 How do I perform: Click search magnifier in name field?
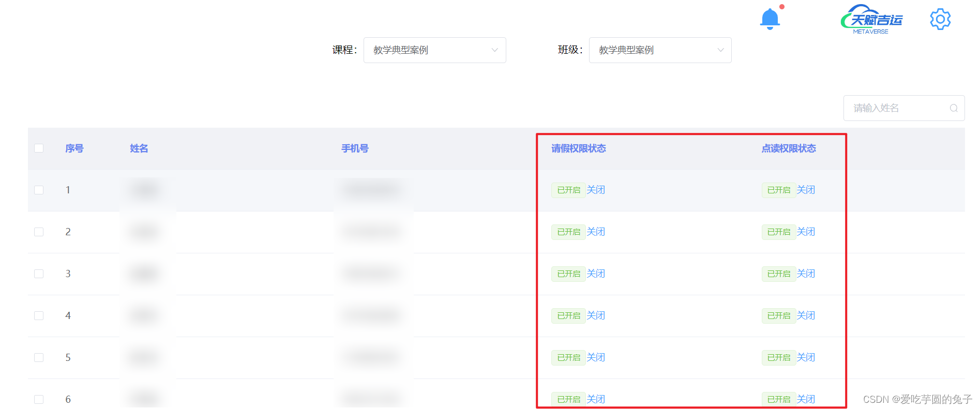pos(954,108)
